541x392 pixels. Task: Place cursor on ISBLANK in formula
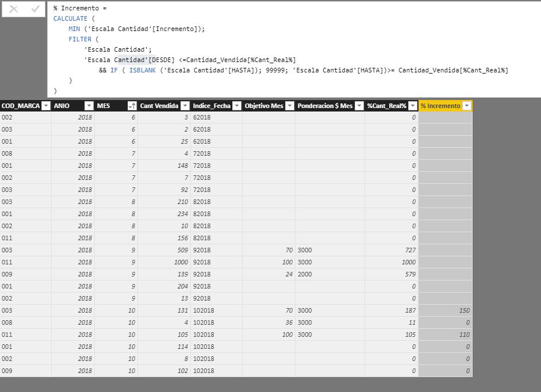(x=143, y=70)
